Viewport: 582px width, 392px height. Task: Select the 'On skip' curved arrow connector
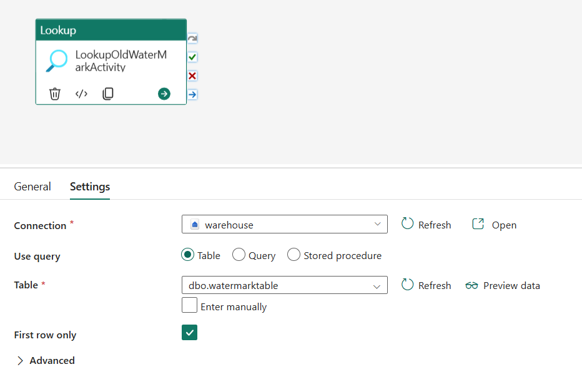pos(192,39)
